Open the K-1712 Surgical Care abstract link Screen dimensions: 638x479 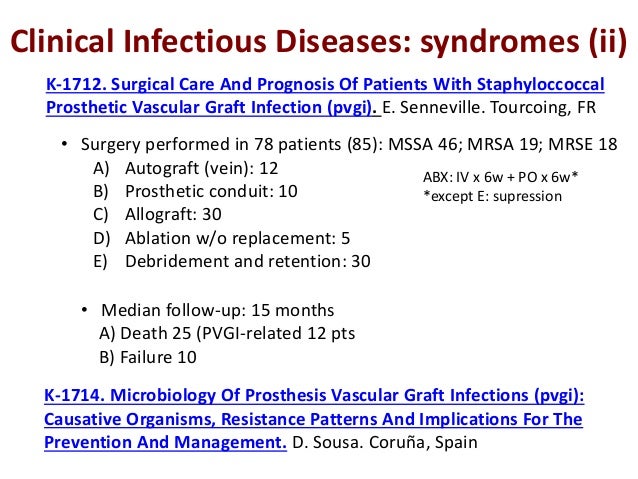point(325,86)
